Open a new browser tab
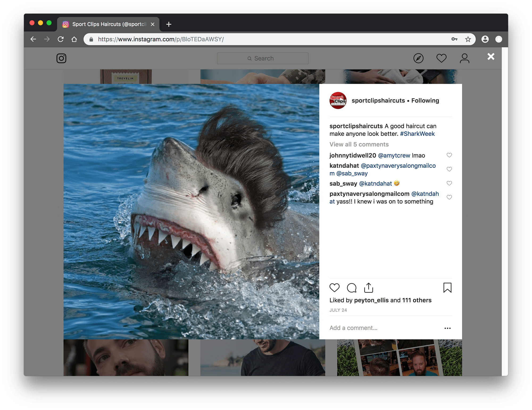 169,24
